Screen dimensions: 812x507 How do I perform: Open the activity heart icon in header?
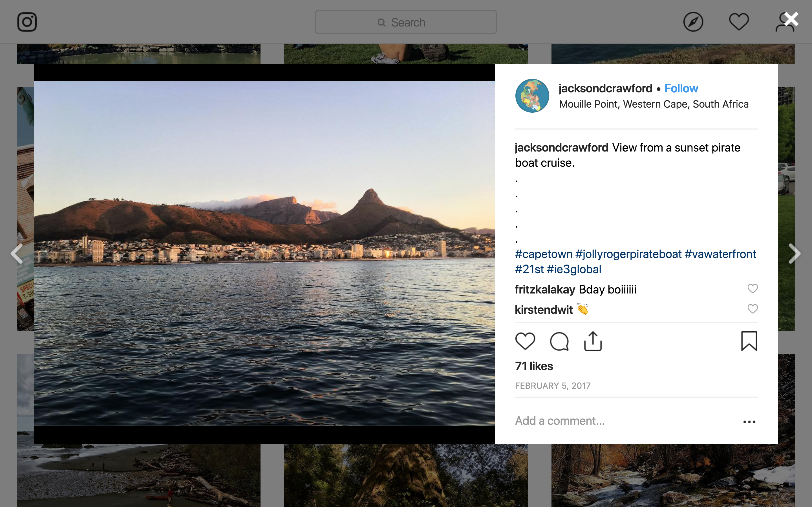point(738,22)
